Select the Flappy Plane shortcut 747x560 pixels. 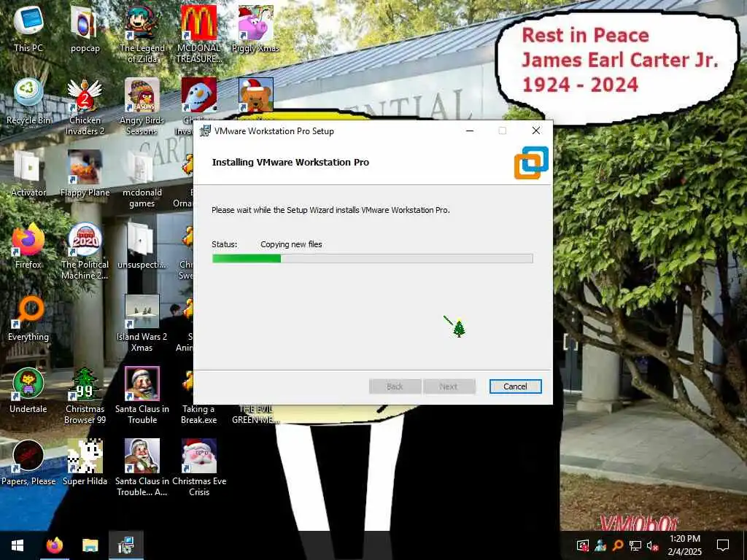tap(85, 174)
